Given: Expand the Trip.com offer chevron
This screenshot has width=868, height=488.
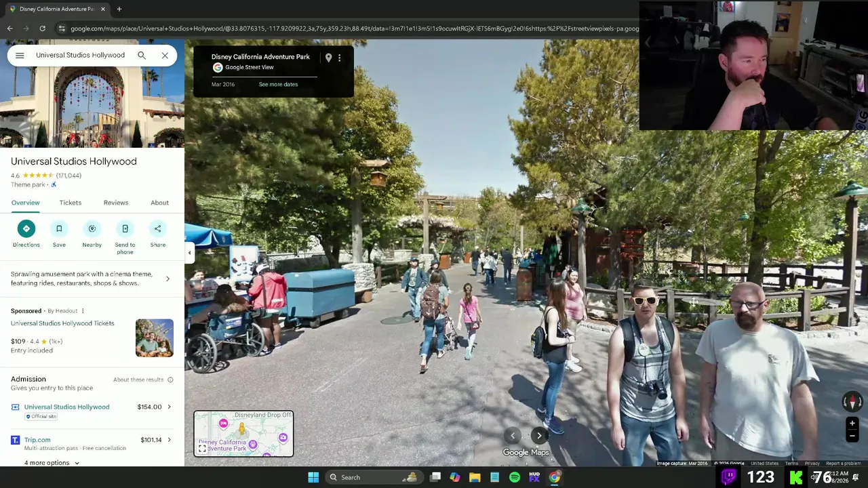Looking at the screenshot, I should tap(169, 440).
